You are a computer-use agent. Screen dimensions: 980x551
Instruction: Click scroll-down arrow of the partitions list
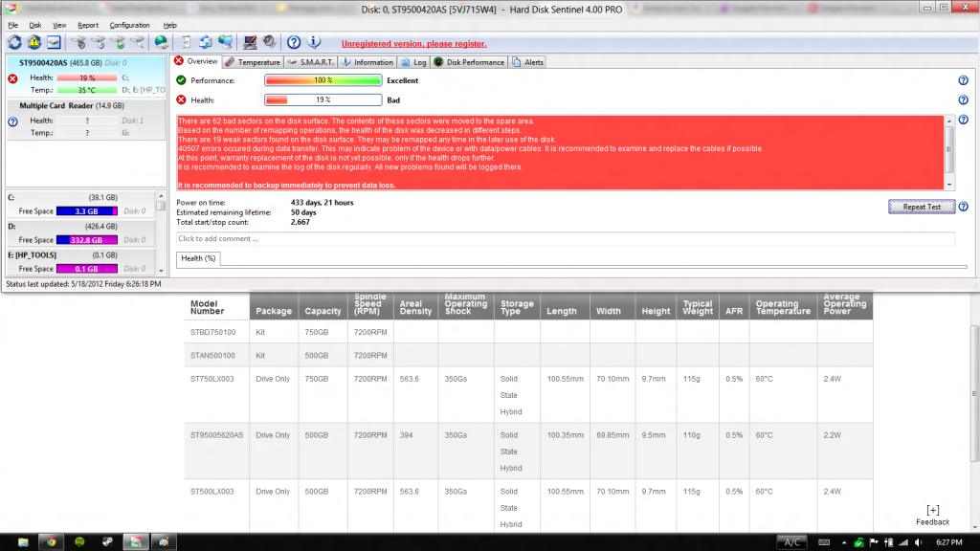161,271
